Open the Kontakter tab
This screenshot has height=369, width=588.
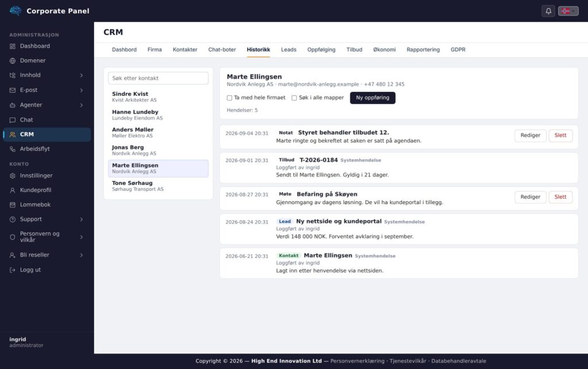(185, 49)
